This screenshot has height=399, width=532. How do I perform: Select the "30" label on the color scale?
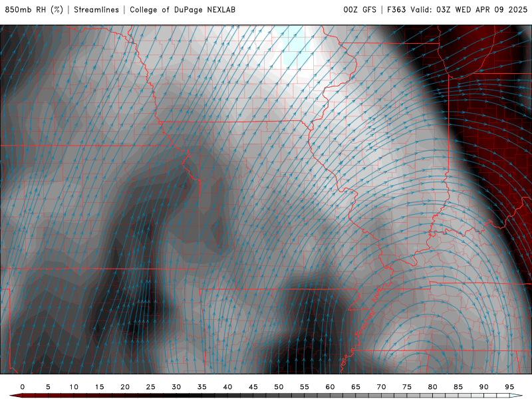pyautogui.click(x=176, y=387)
